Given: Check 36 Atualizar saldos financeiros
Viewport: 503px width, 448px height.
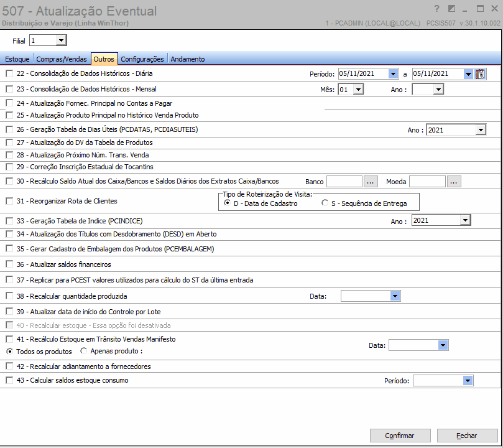Looking at the screenshot, I should (x=9, y=264).
